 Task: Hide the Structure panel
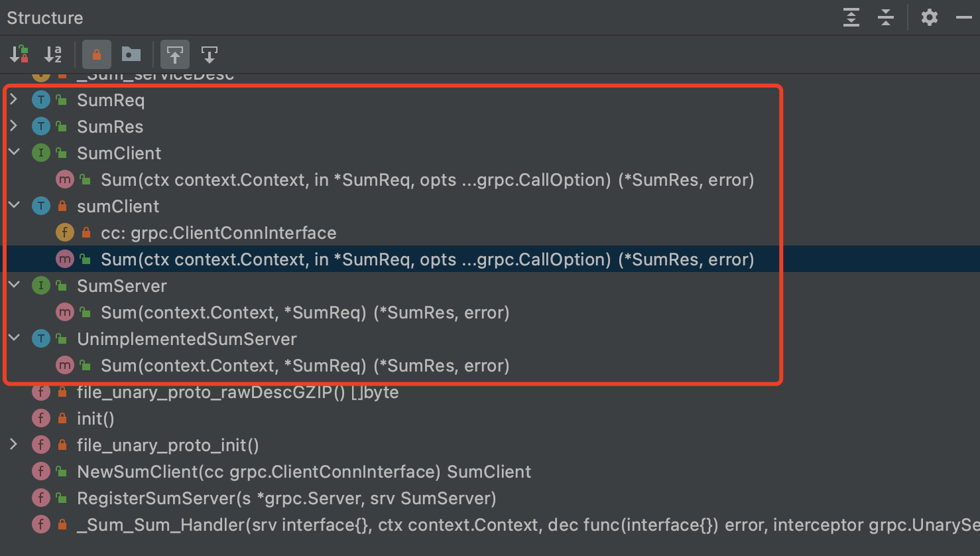(963, 18)
